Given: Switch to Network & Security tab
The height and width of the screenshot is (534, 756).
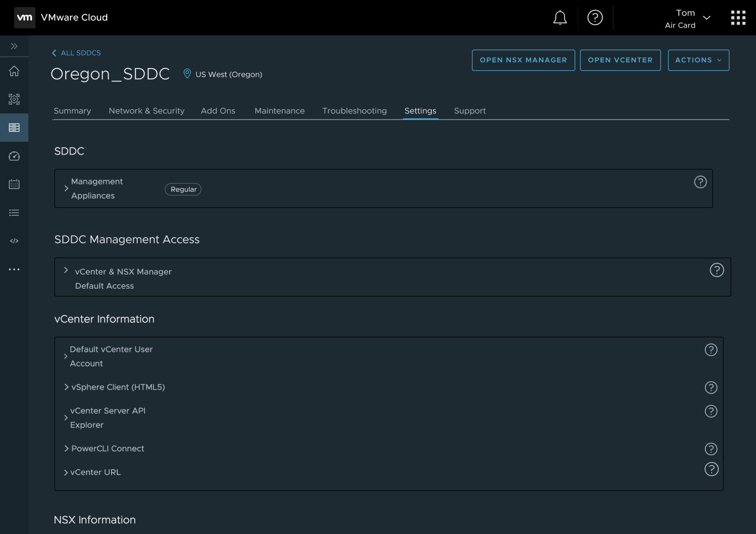Looking at the screenshot, I should (146, 111).
